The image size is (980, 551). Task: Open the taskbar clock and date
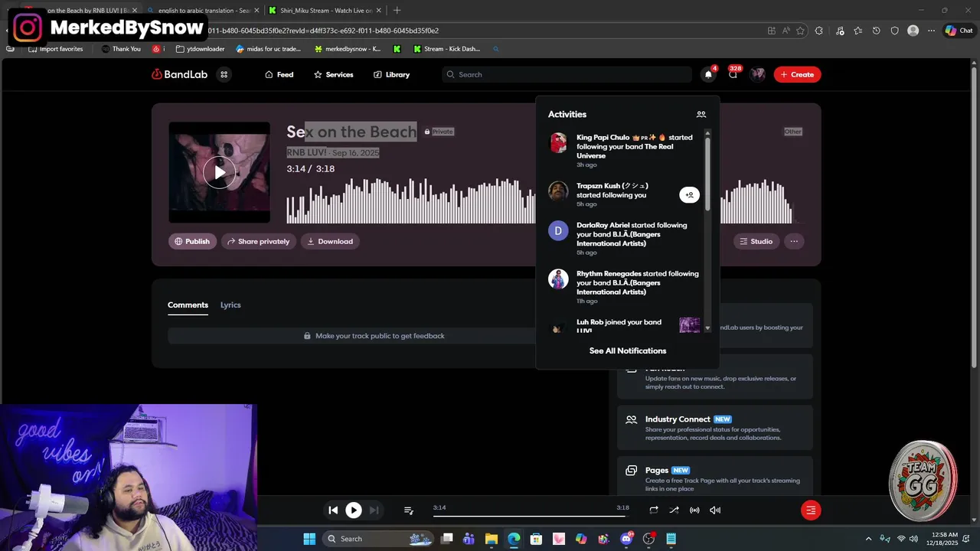click(944, 539)
